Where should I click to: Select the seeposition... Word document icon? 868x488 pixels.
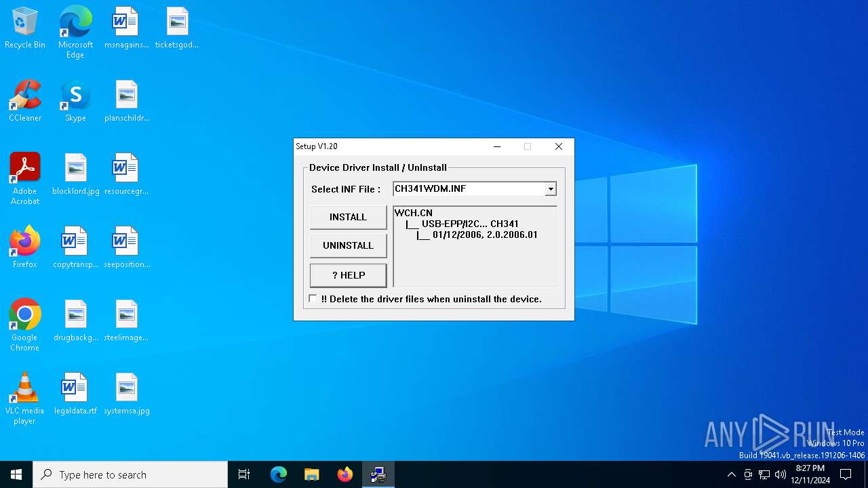click(x=127, y=248)
